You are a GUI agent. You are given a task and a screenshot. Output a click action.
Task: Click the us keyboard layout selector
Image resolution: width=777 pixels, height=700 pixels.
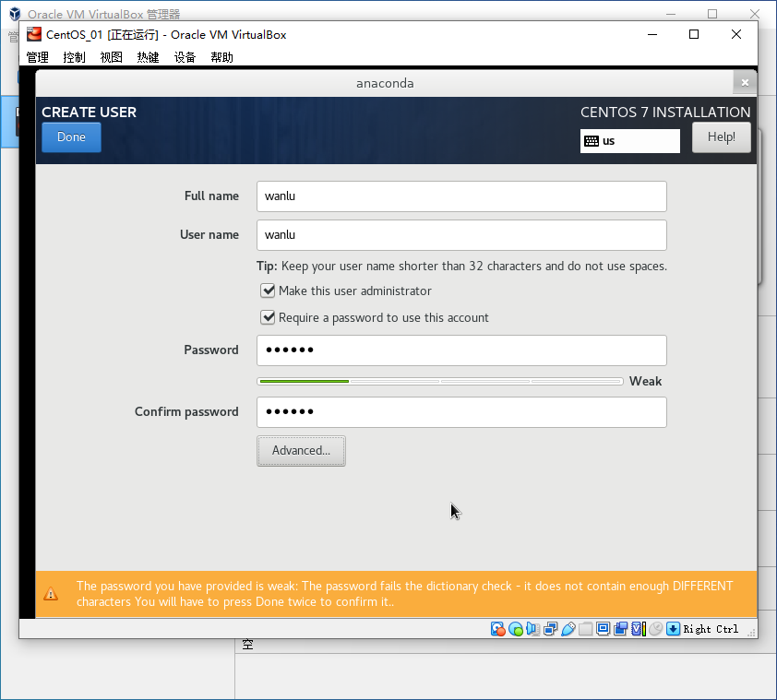pos(630,141)
